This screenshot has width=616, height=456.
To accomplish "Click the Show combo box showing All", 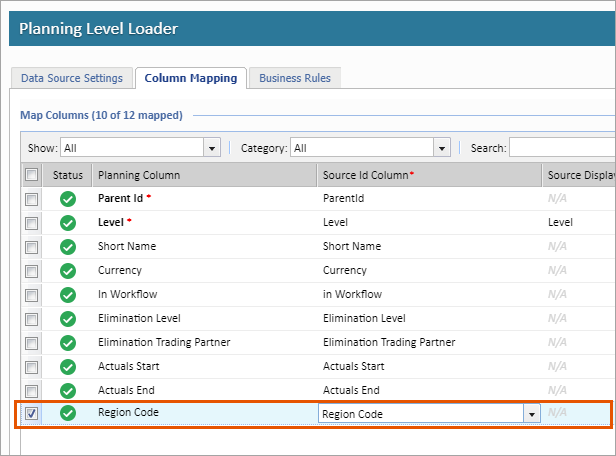I will click(140, 148).
